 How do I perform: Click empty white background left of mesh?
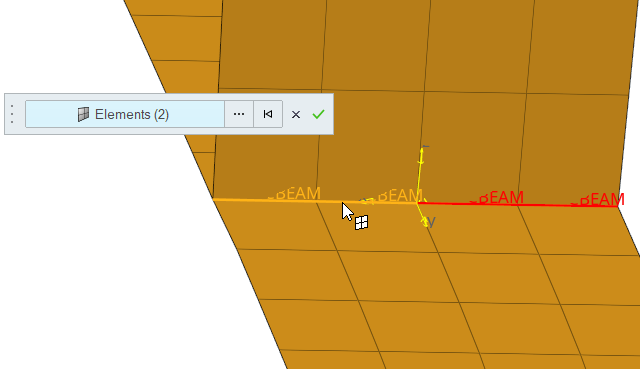102,245
